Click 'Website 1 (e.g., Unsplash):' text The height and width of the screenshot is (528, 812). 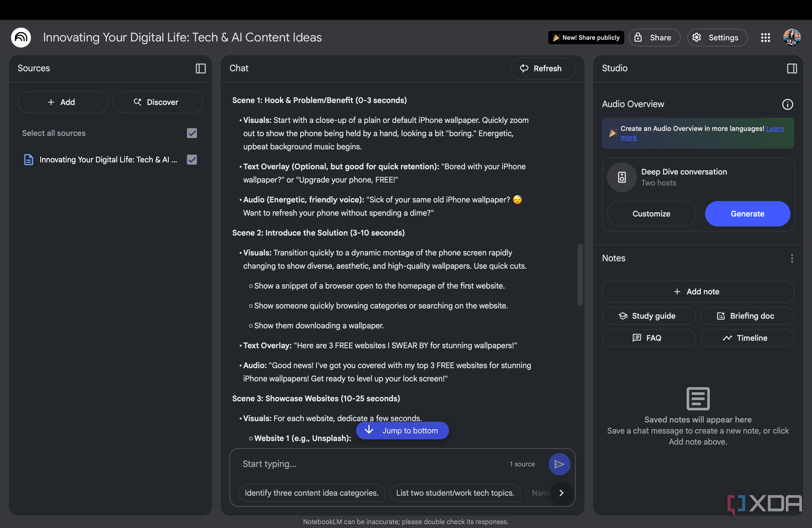pyautogui.click(x=303, y=438)
